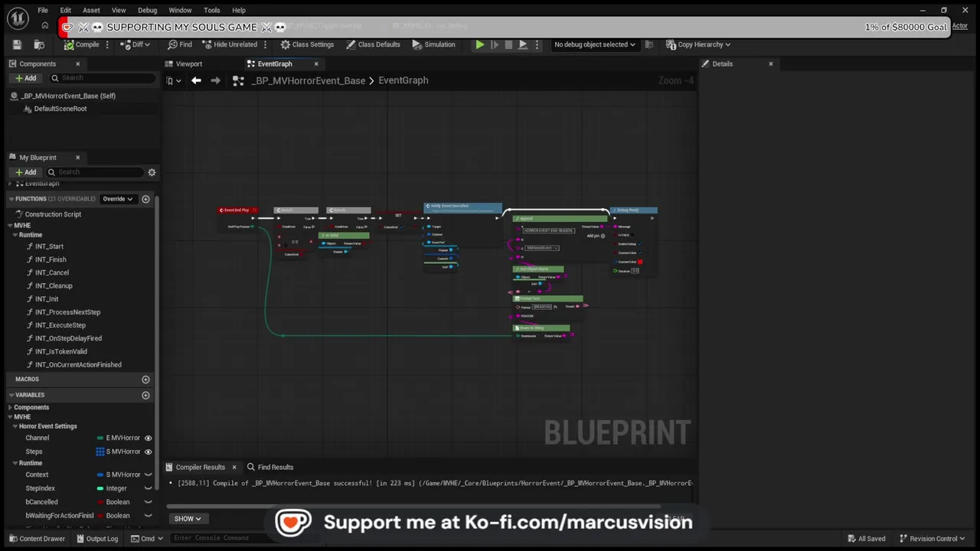Expand the Components variables category

coord(10,407)
